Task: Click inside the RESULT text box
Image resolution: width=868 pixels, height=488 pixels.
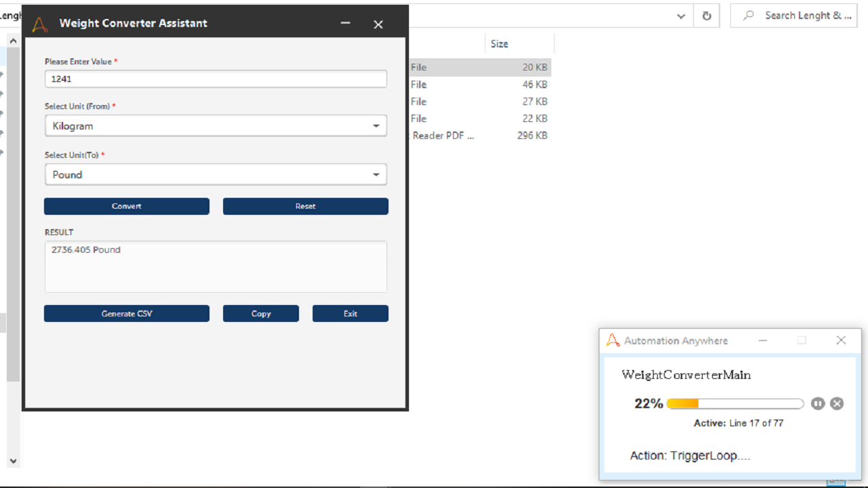Action: [x=216, y=267]
